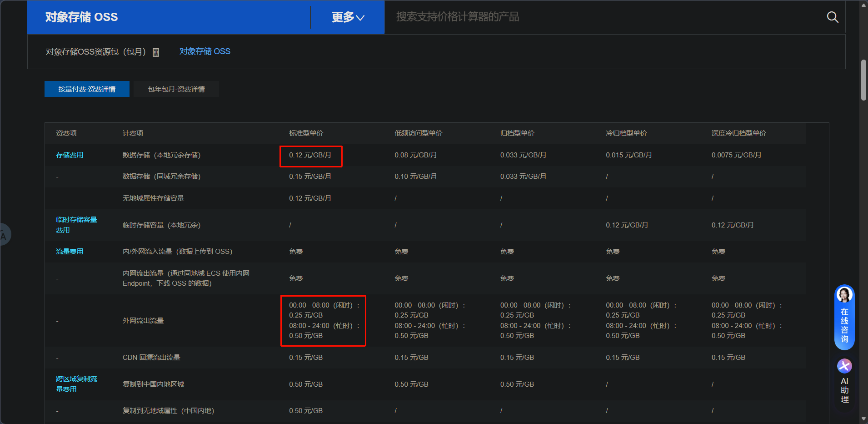Viewport: 868px width, 424px height.
Task: Click the scrollbar down arrow
Action: [863, 419]
